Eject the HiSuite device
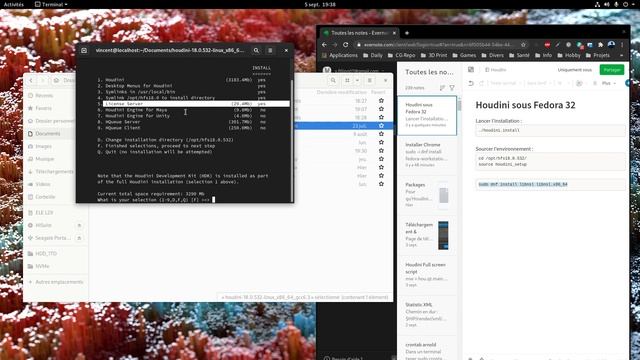 [79, 225]
